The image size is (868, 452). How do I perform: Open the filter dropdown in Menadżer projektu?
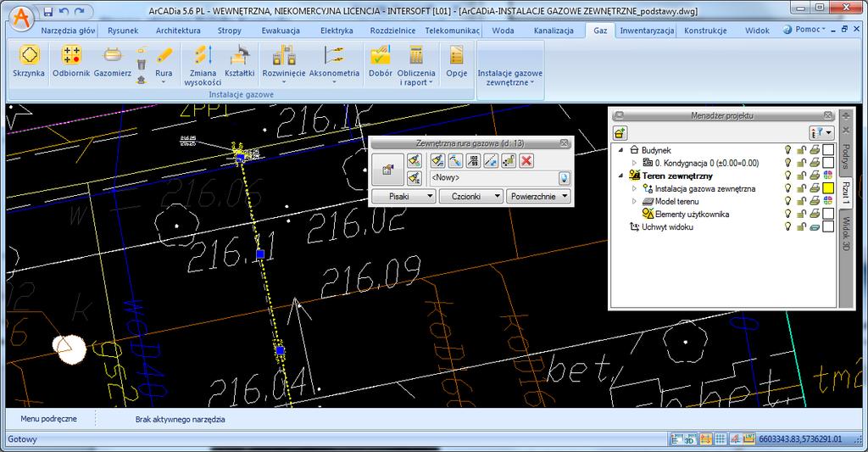point(821,133)
